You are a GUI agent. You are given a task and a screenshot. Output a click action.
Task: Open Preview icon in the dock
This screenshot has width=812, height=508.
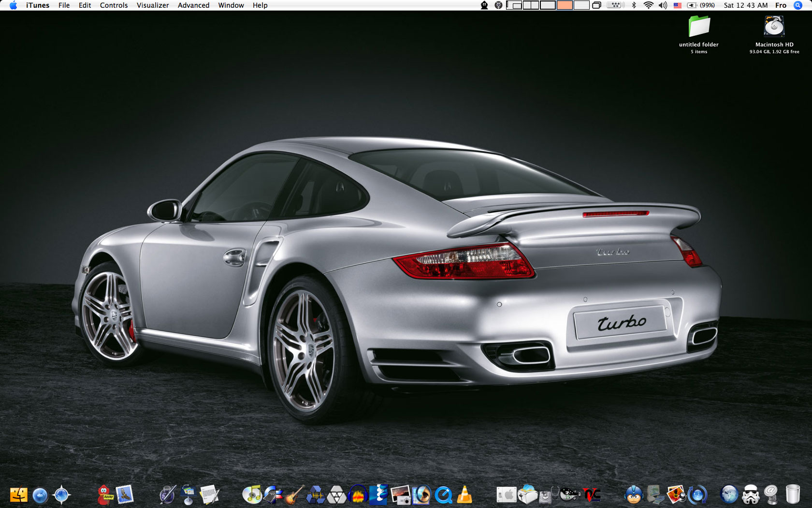click(421, 495)
